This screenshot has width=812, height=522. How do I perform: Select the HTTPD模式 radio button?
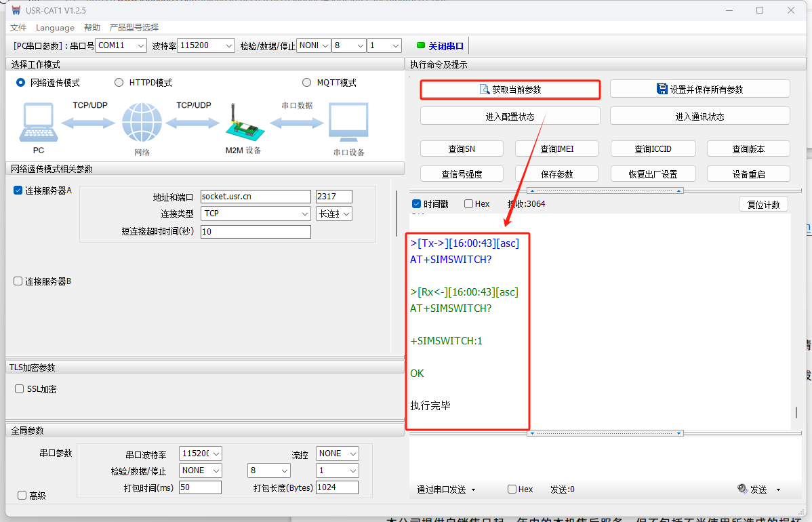coord(119,83)
